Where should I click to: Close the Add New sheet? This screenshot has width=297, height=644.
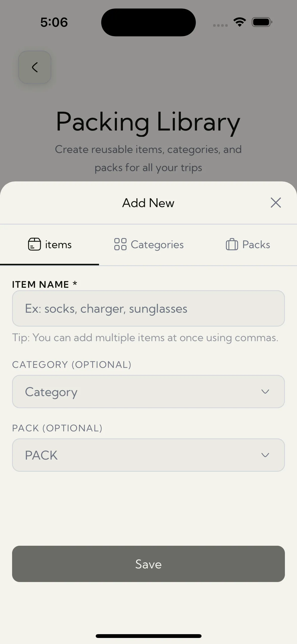click(276, 203)
